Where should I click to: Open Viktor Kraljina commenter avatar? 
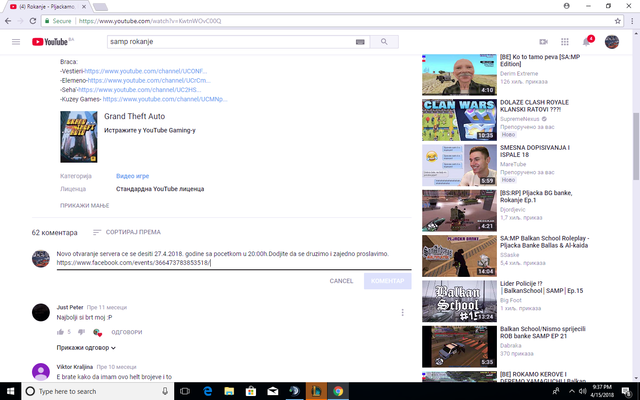pos(41,371)
